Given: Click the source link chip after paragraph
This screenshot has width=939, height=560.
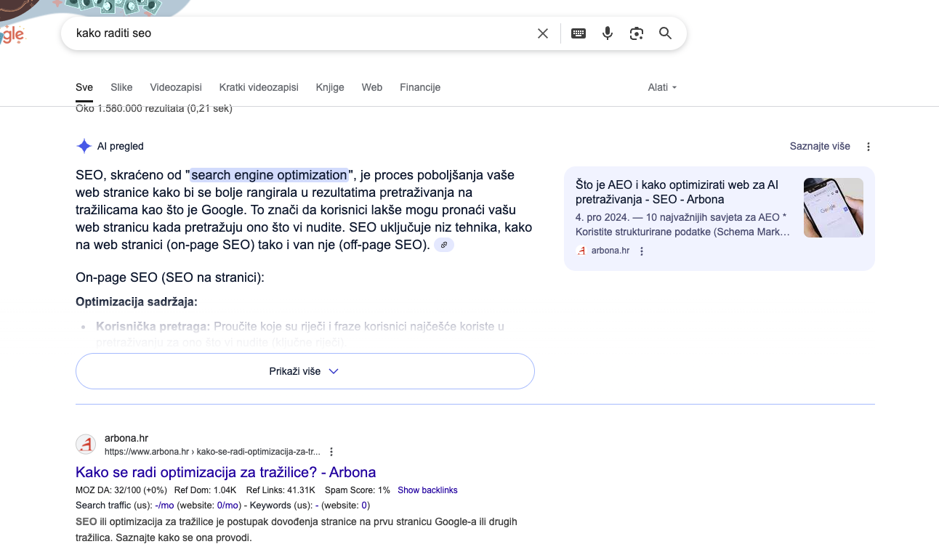Looking at the screenshot, I should pos(444,245).
